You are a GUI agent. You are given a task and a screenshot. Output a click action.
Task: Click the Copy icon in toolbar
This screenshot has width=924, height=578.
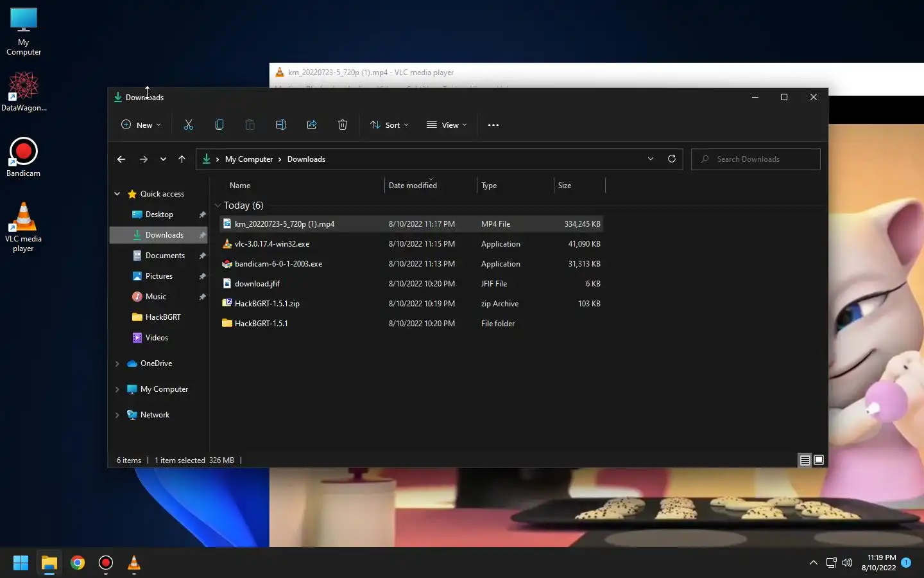point(219,125)
